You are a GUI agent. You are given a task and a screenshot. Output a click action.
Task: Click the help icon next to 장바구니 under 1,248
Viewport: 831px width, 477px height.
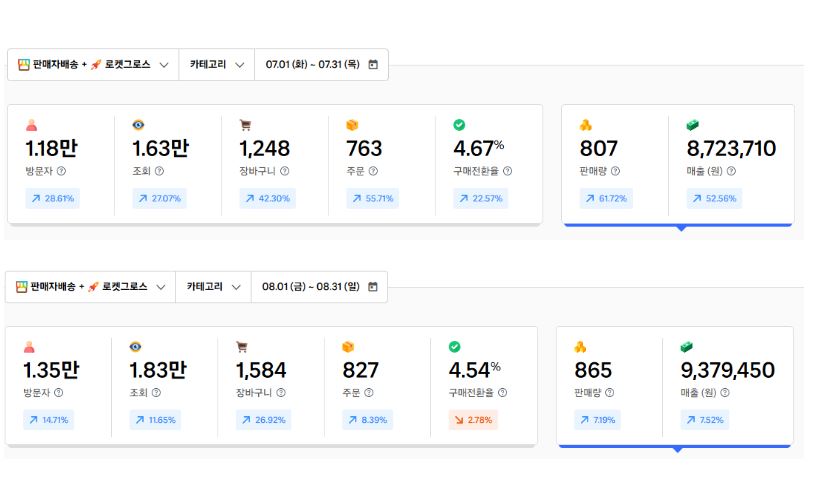(x=285, y=171)
